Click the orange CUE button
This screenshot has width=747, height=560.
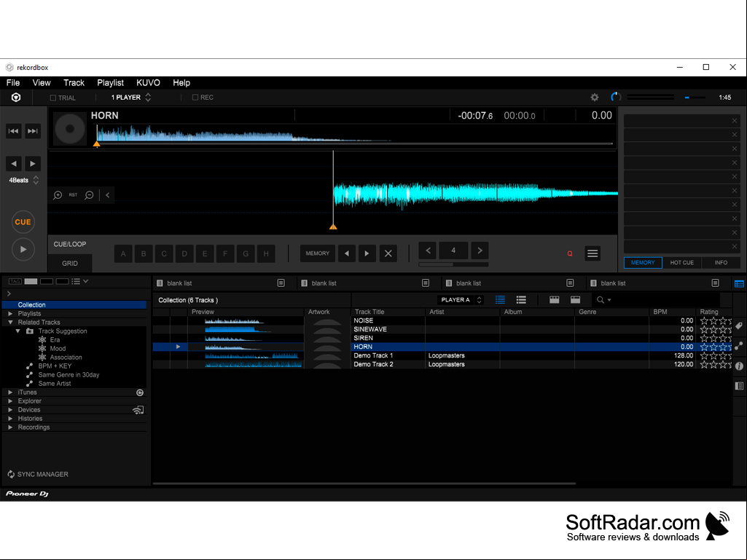(23, 222)
